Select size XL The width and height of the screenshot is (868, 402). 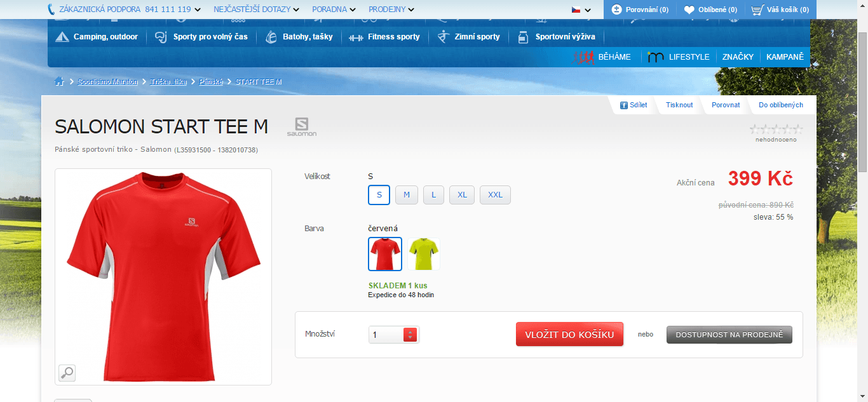[x=462, y=195]
